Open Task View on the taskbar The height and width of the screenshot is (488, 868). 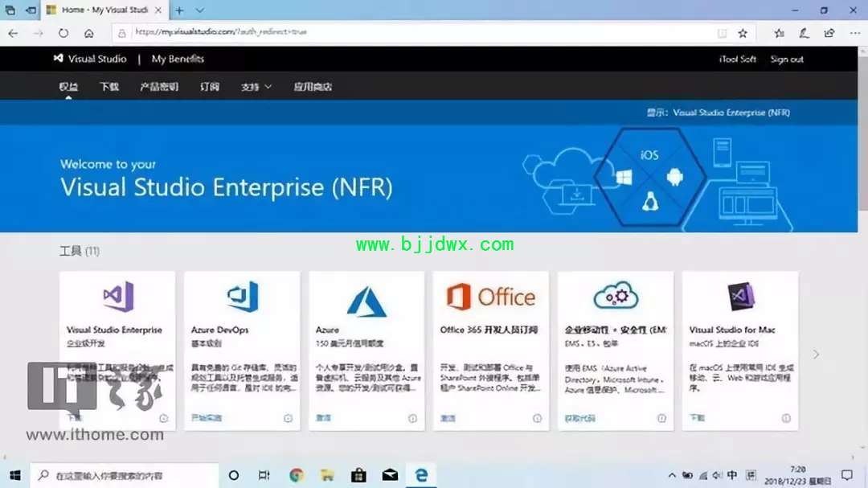click(264, 475)
